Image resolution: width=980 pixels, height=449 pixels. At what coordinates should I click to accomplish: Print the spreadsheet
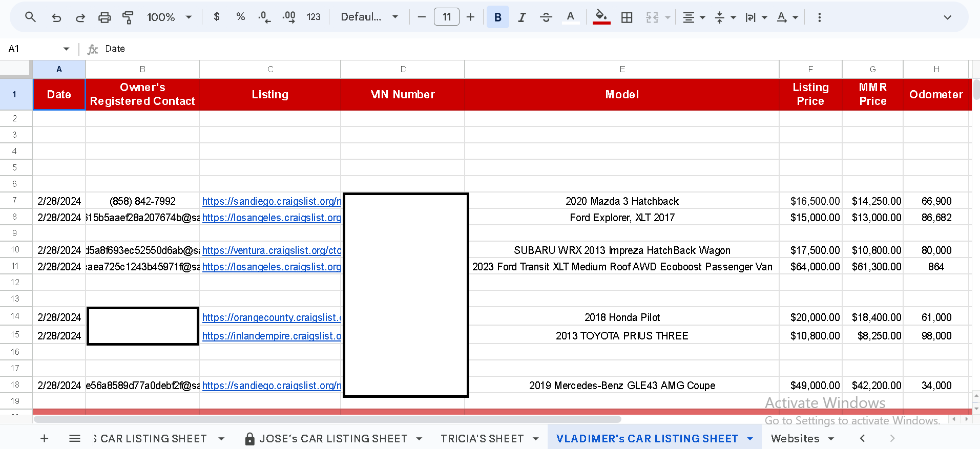(x=105, y=17)
